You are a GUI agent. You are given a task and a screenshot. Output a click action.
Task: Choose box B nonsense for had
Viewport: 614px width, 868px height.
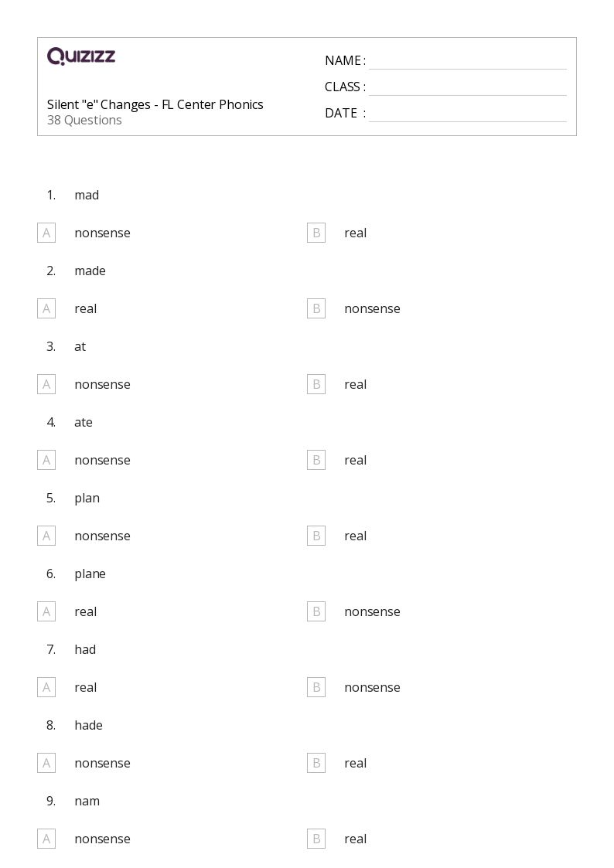tap(316, 688)
